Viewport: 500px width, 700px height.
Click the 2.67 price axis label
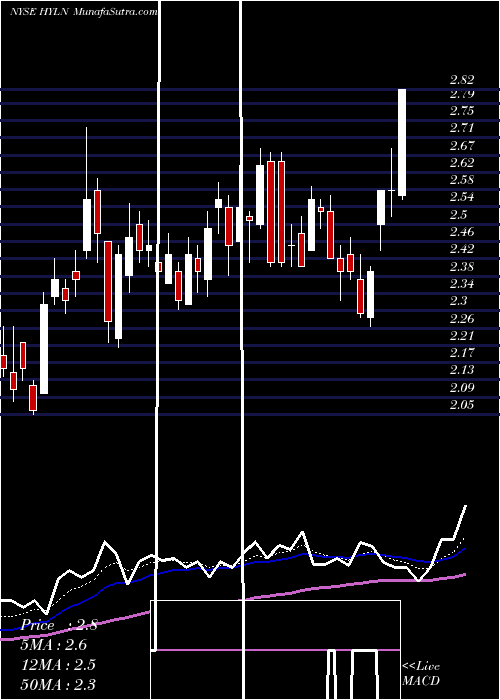click(x=462, y=146)
